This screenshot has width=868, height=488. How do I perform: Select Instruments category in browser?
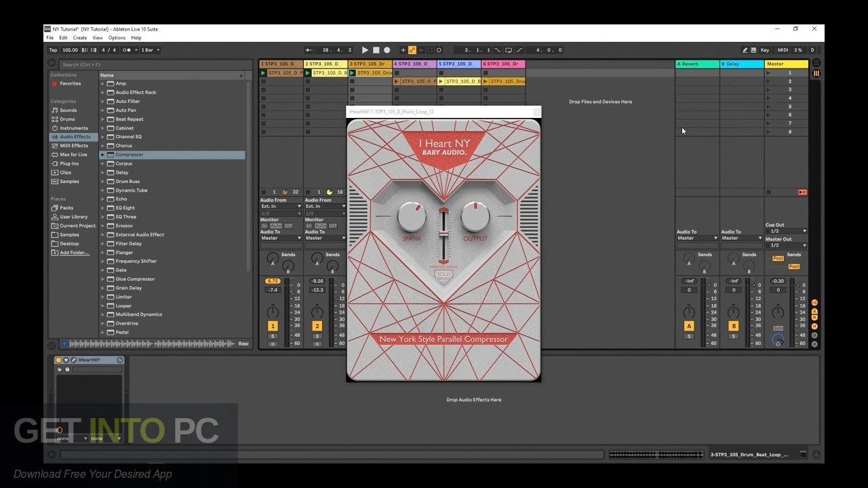click(x=73, y=128)
